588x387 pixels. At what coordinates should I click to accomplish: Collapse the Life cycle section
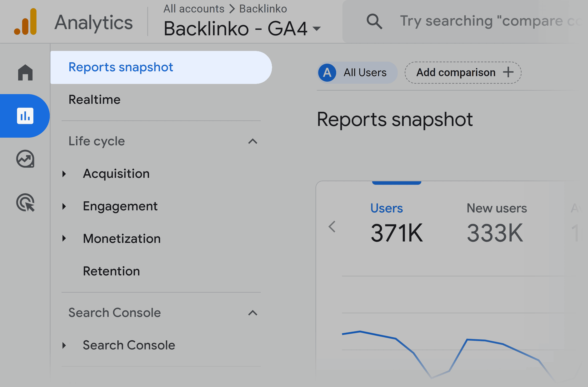pos(253,141)
